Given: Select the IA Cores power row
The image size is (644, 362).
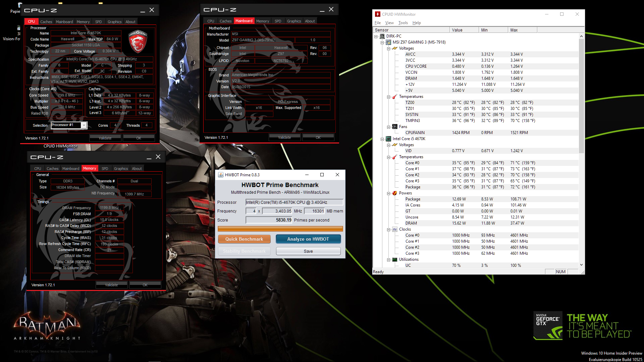Looking at the screenshot, I should (476, 205).
